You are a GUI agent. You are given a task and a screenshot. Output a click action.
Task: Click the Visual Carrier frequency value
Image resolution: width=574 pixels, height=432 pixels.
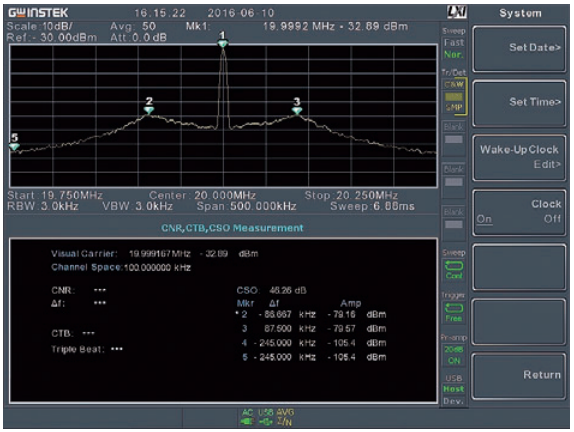(160, 254)
